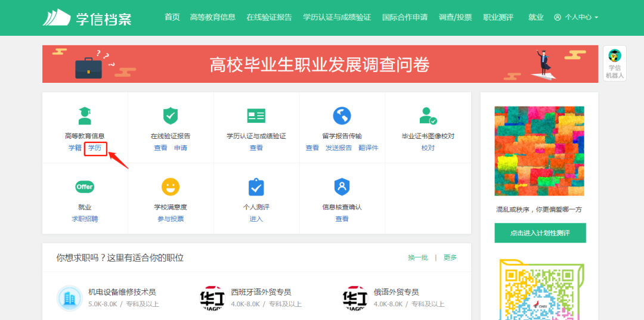Click the 点击进入计划性测评 button
The height and width of the screenshot is (320, 644).
coord(540,232)
